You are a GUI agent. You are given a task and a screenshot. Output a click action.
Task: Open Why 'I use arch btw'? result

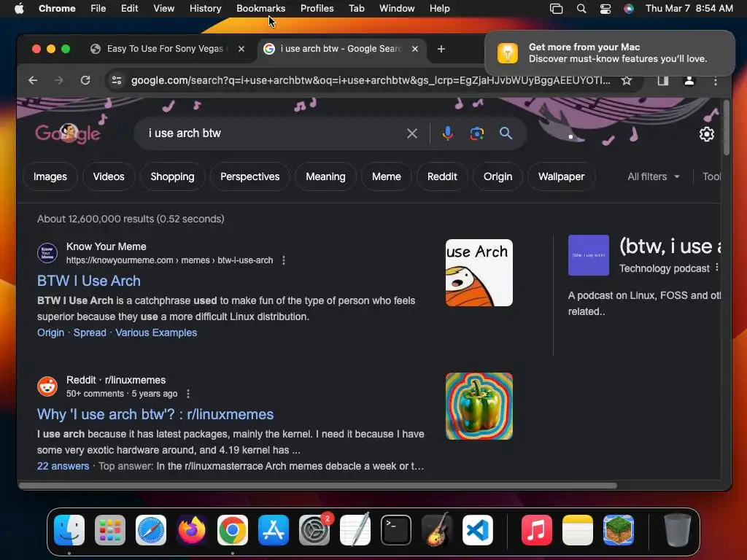(155, 414)
